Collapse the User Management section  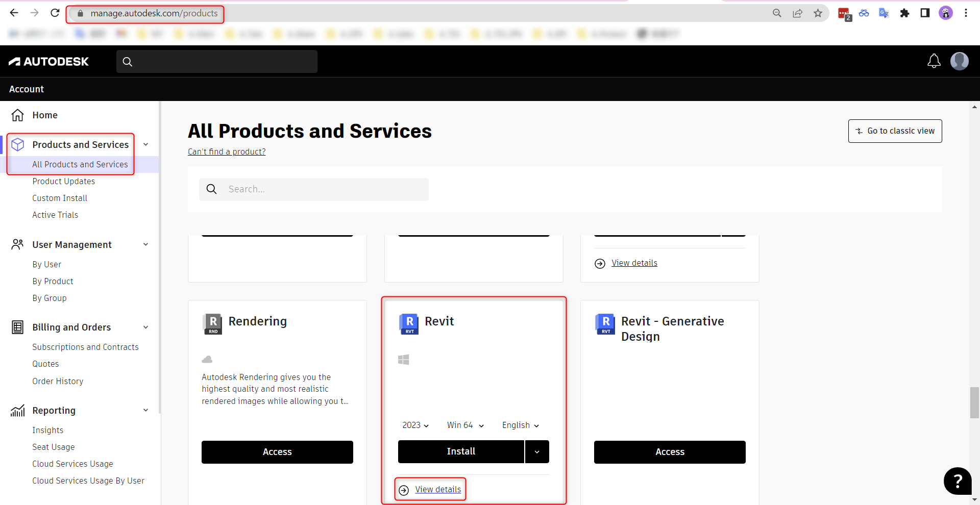point(146,244)
